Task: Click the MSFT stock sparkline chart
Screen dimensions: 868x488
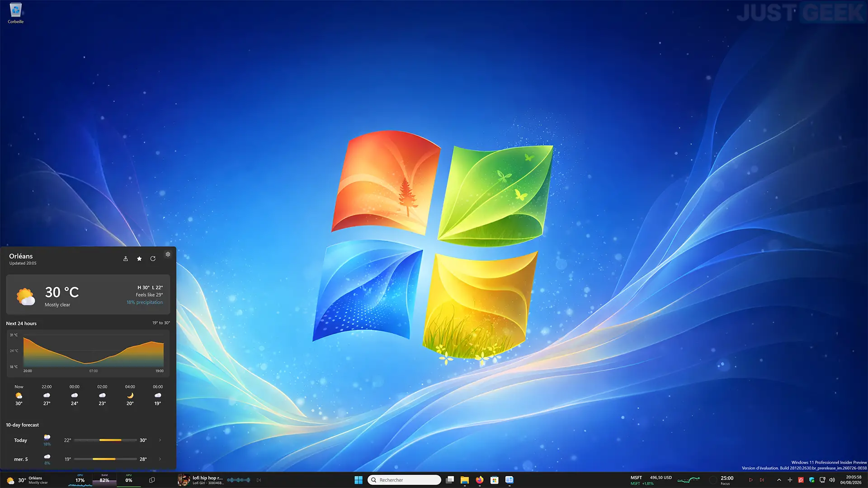Action: tap(688, 480)
